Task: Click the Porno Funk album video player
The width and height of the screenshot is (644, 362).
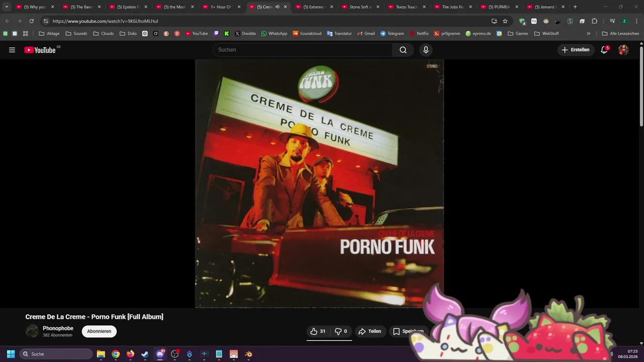Action: 319,184
